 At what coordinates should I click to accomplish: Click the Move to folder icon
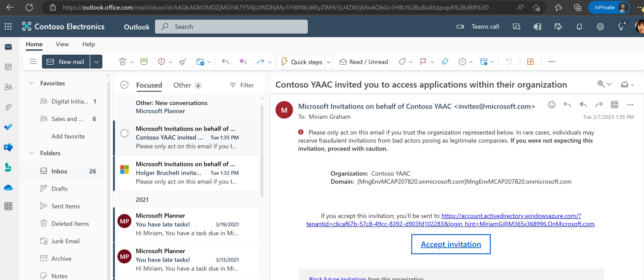click(x=200, y=62)
